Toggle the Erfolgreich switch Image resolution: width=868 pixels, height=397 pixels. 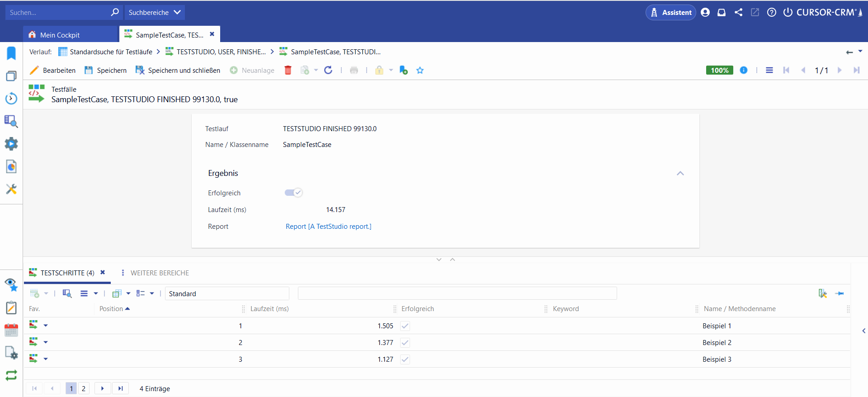tap(293, 193)
